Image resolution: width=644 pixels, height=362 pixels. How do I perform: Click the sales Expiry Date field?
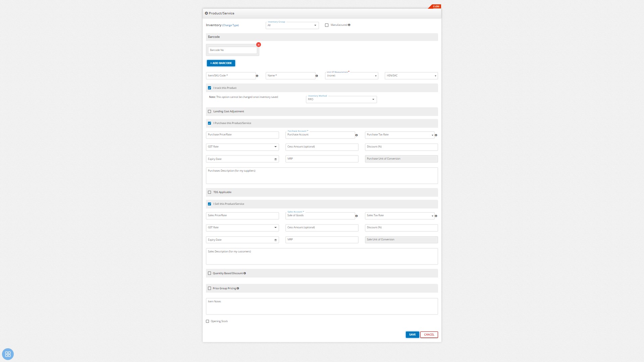(243, 240)
